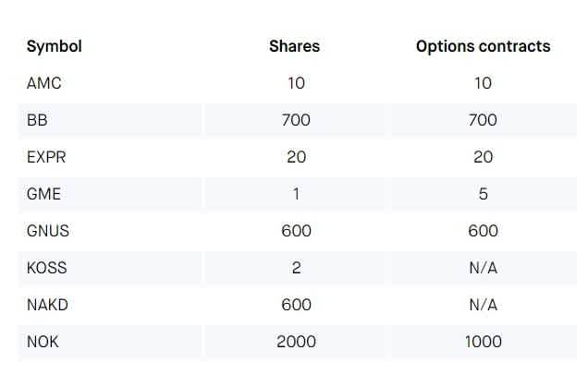Click the Symbol column header
The image size is (588, 387).
pyautogui.click(x=54, y=46)
